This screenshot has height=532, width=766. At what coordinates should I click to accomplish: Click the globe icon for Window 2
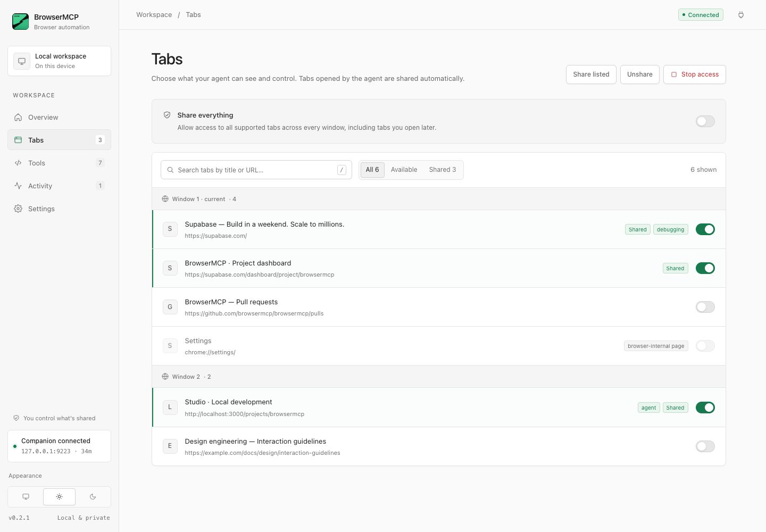click(x=165, y=377)
